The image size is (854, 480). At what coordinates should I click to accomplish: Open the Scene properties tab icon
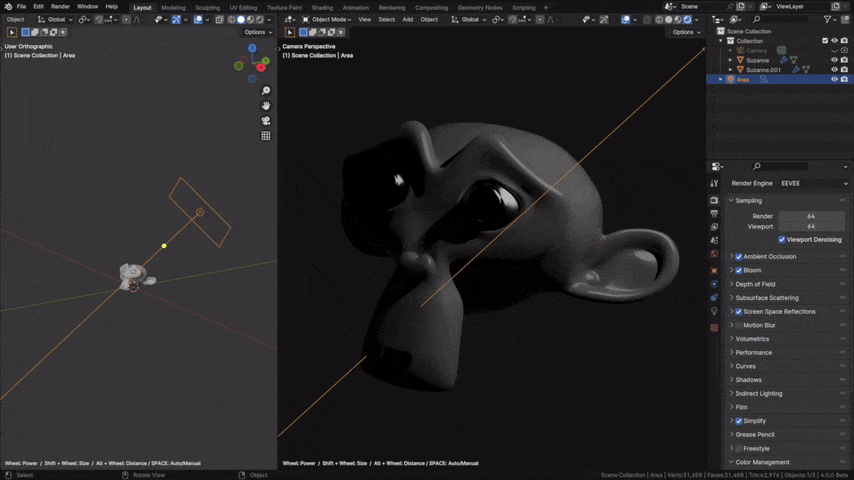tap(714, 240)
